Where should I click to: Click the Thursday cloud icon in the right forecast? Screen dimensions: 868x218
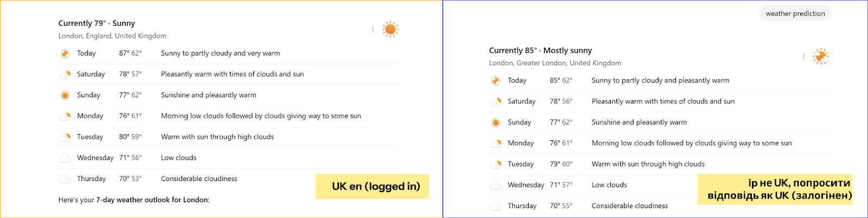(x=496, y=206)
